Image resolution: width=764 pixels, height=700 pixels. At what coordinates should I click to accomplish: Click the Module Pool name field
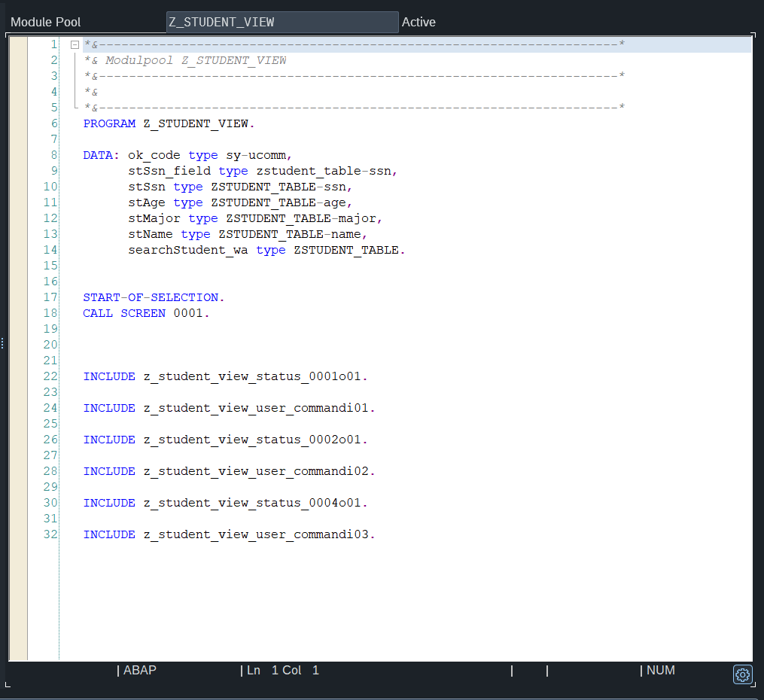click(x=282, y=23)
